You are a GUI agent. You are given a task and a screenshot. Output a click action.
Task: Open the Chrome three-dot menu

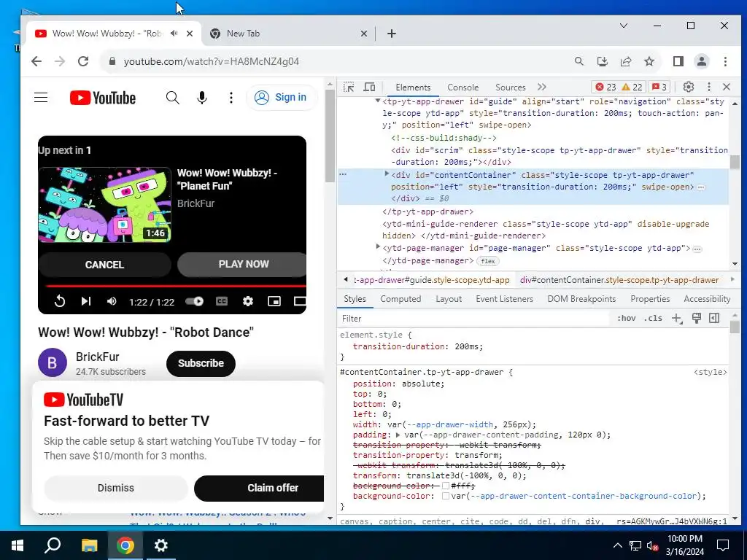coord(725,61)
